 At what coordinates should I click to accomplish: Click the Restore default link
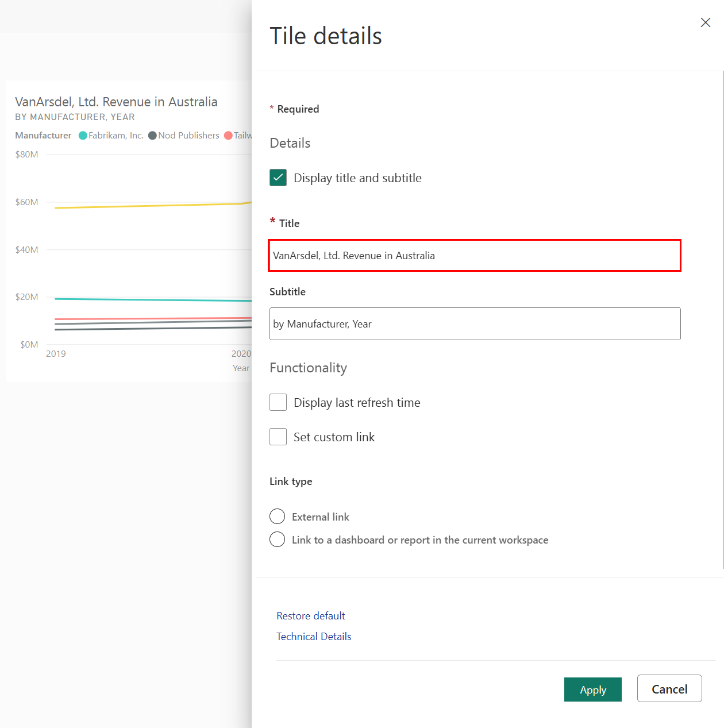(x=311, y=615)
